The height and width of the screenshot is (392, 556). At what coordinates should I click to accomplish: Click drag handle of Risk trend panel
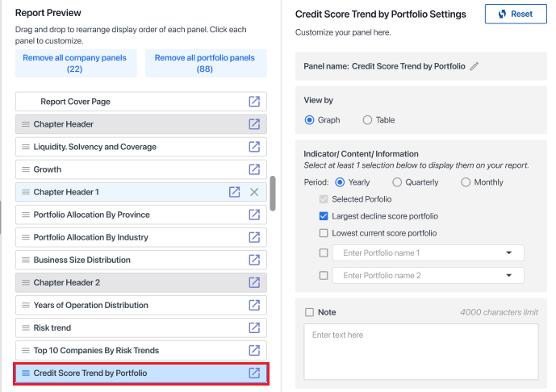[25, 327]
